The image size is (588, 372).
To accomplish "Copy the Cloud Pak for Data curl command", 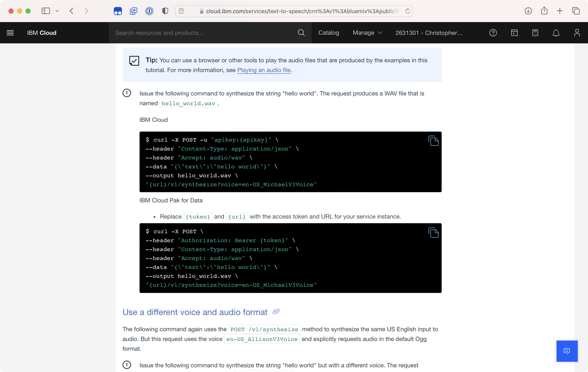I will pyautogui.click(x=433, y=233).
